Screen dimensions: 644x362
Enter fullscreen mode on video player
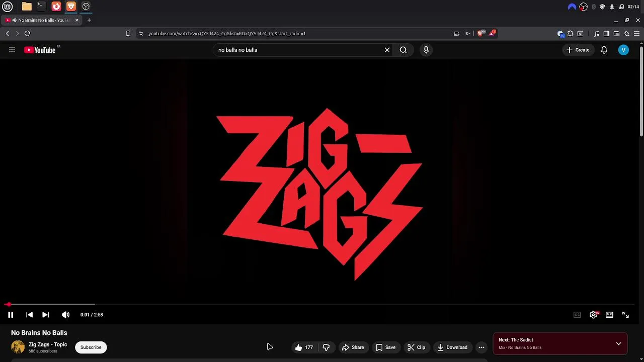[x=625, y=315]
